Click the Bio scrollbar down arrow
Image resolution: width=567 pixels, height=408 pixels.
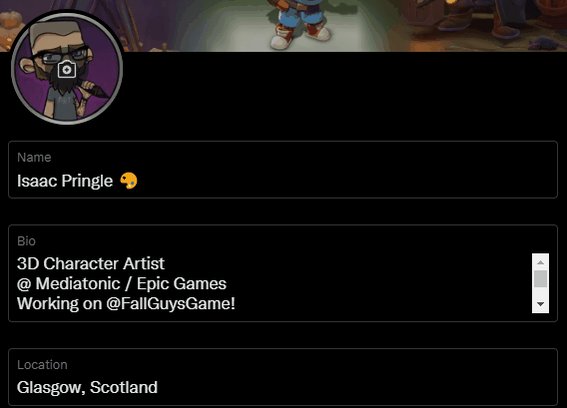pos(540,304)
